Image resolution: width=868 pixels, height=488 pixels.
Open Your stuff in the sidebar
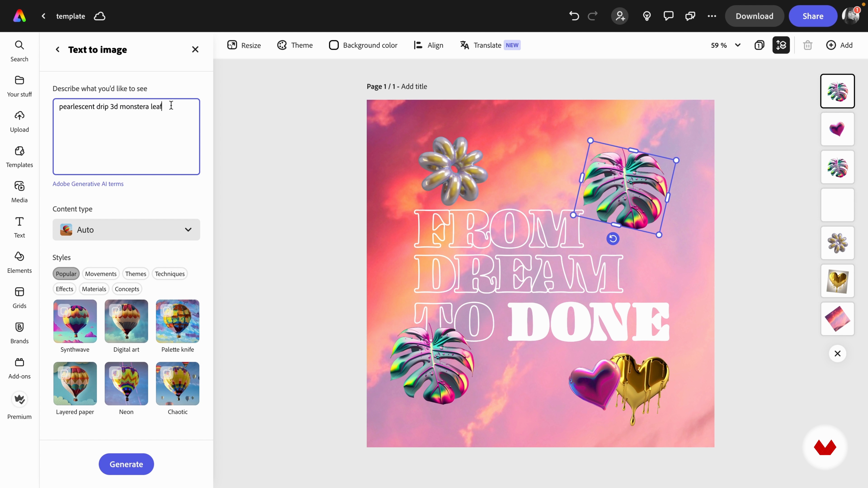19,87
